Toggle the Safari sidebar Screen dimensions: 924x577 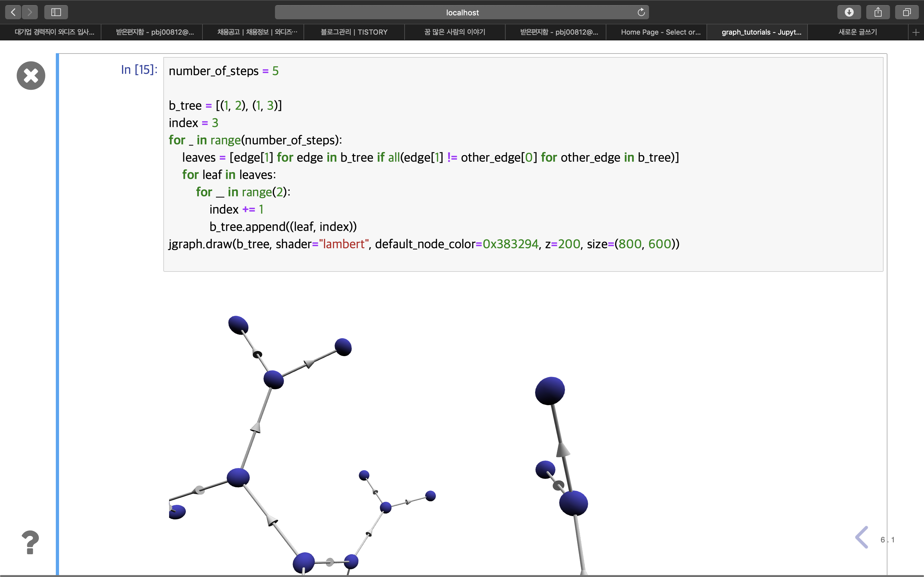pyautogui.click(x=56, y=12)
